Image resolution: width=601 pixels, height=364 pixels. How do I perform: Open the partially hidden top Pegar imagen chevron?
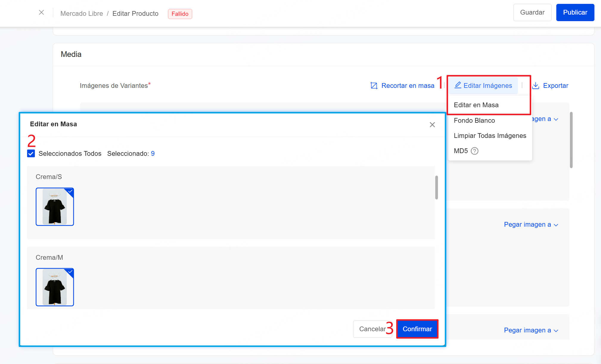tap(556, 119)
